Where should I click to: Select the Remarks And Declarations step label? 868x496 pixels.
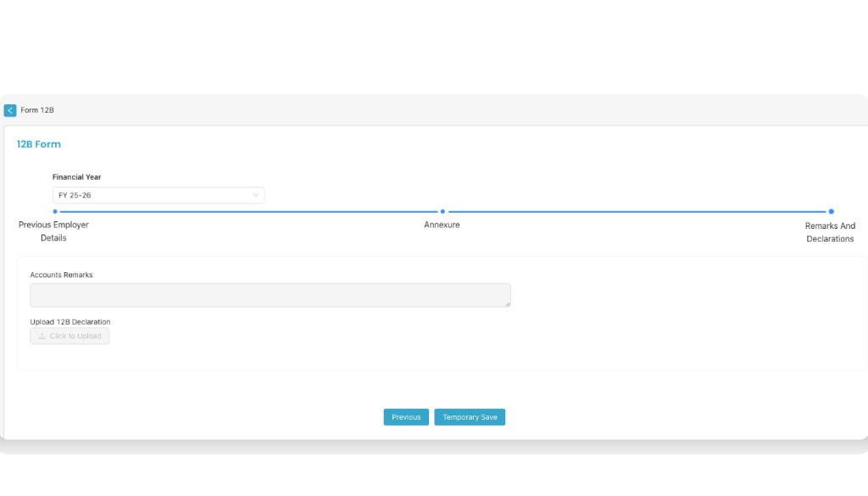point(830,232)
